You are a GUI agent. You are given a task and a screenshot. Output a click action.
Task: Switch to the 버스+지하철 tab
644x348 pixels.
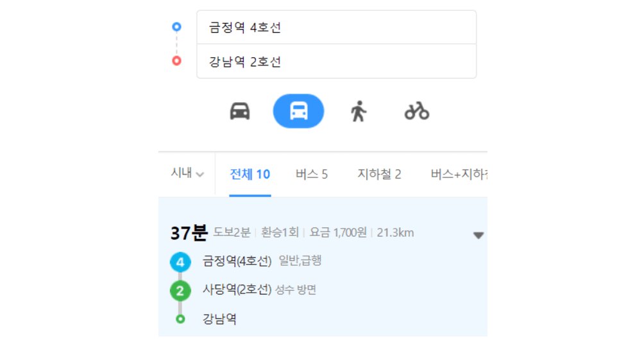pos(459,175)
